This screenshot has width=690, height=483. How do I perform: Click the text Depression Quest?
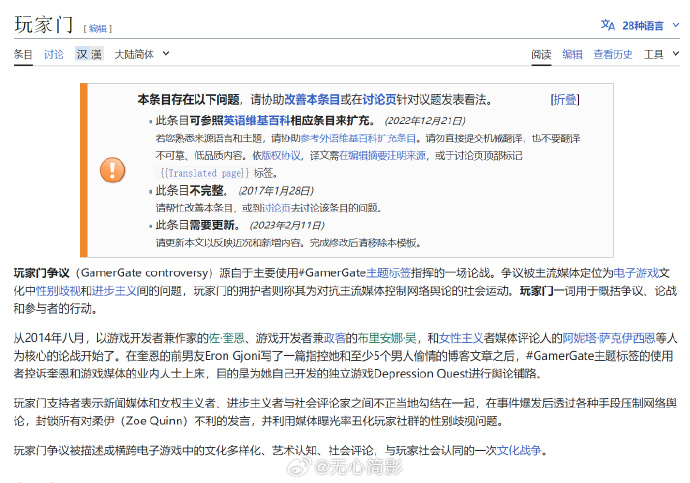(421, 373)
